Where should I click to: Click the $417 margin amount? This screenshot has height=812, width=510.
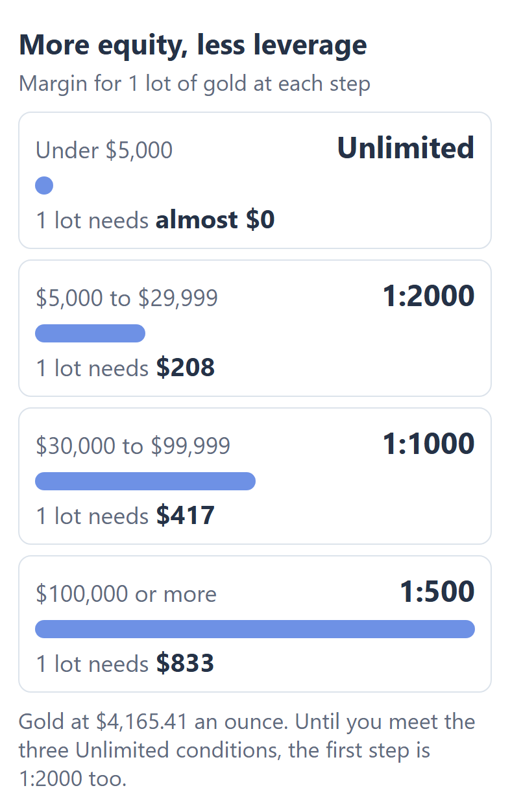(186, 516)
